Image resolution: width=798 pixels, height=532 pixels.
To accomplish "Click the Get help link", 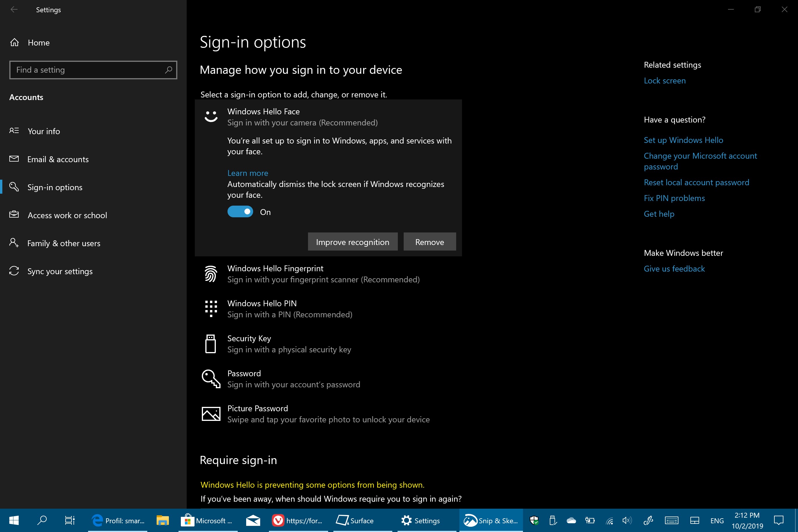I will point(659,214).
